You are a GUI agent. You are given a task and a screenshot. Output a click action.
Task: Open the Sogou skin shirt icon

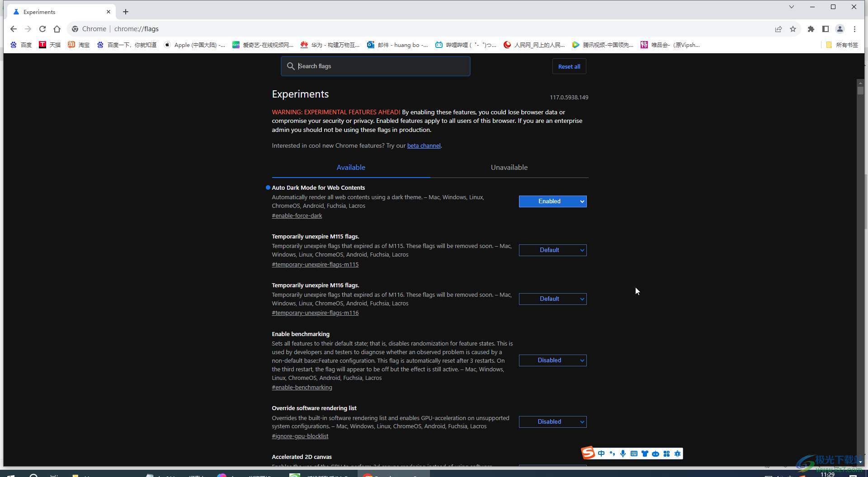(645, 454)
